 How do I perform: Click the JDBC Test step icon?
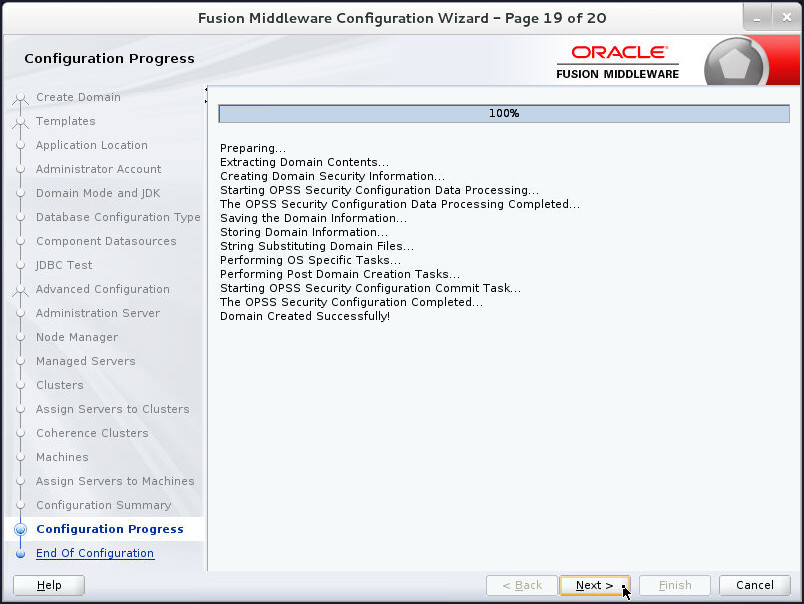pyautogui.click(x=22, y=265)
